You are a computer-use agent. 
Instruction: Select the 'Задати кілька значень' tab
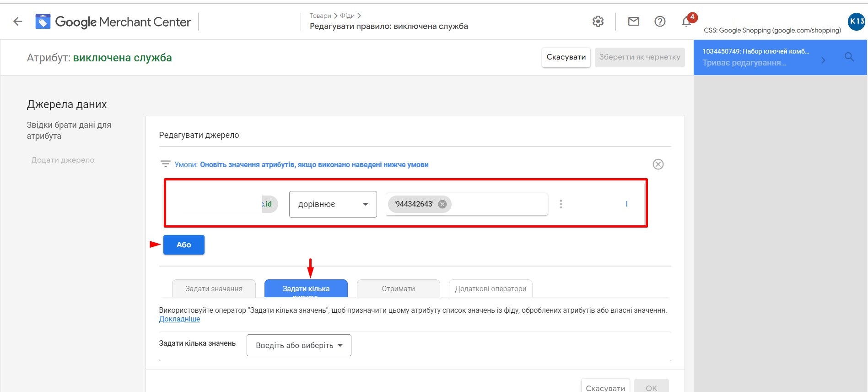[306, 289]
